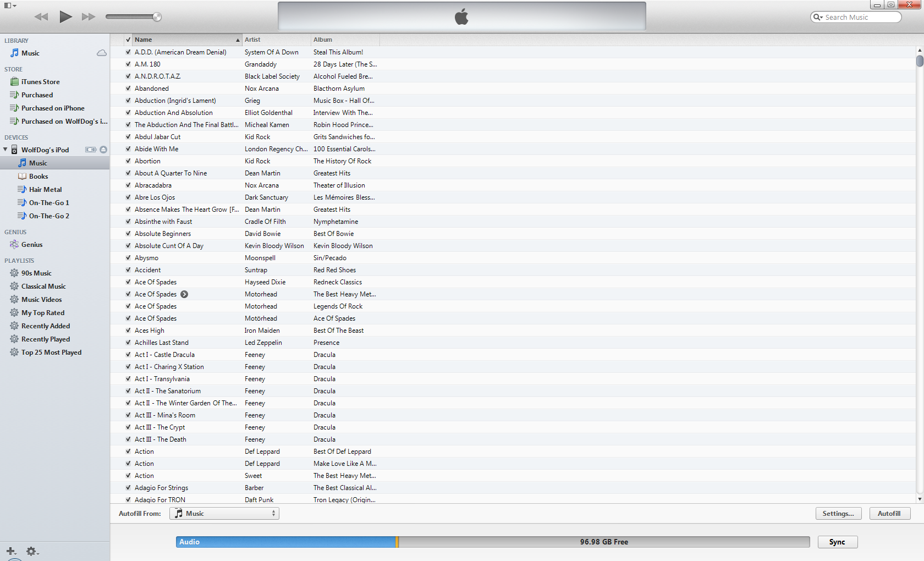Open the gear actions menu at bottom-left
This screenshot has height=561, width=924.
32,551
